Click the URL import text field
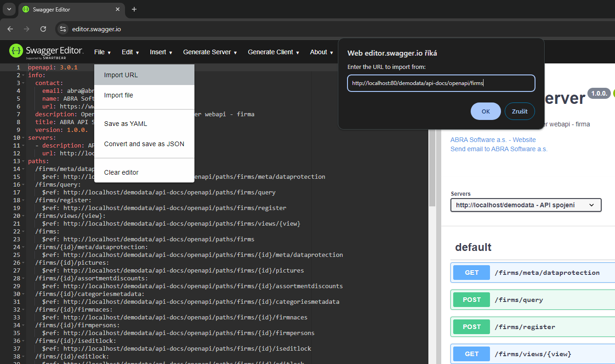The height and width of the screenshot is (364, 615). pos(441,83)
